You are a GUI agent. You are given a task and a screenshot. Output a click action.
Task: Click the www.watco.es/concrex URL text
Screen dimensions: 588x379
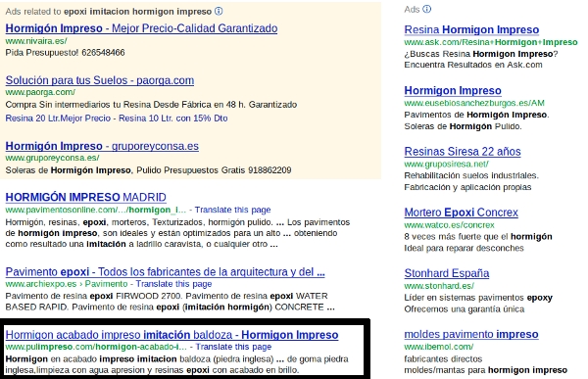pos(449,225)
